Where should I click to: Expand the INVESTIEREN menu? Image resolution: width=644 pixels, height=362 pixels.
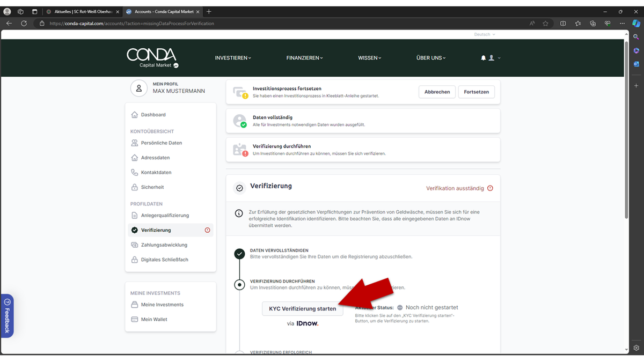tap(233, 58)
